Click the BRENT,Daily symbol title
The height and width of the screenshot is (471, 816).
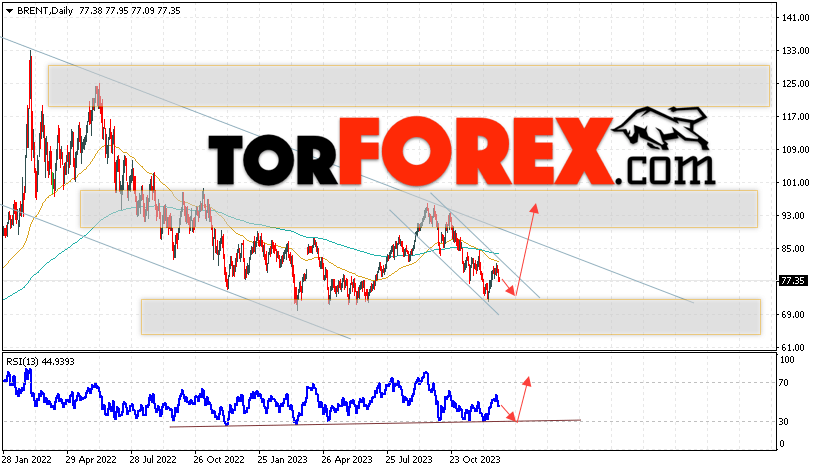(x=45, y=11)
